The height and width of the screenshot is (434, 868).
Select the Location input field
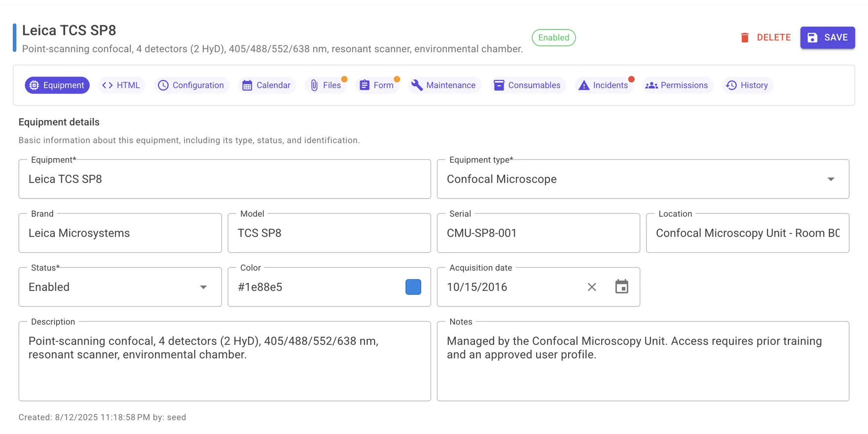click(x=748, y=233)
